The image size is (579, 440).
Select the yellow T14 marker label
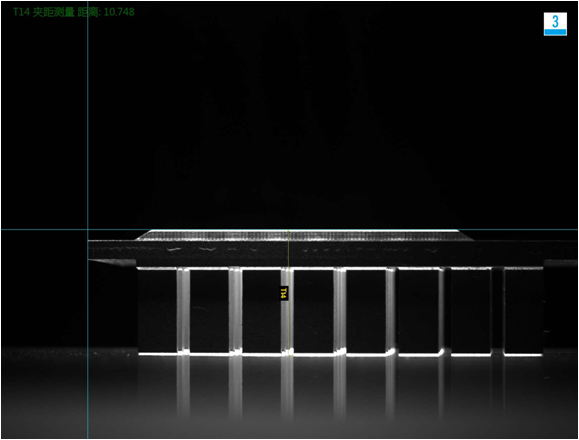tap(283, 293)
